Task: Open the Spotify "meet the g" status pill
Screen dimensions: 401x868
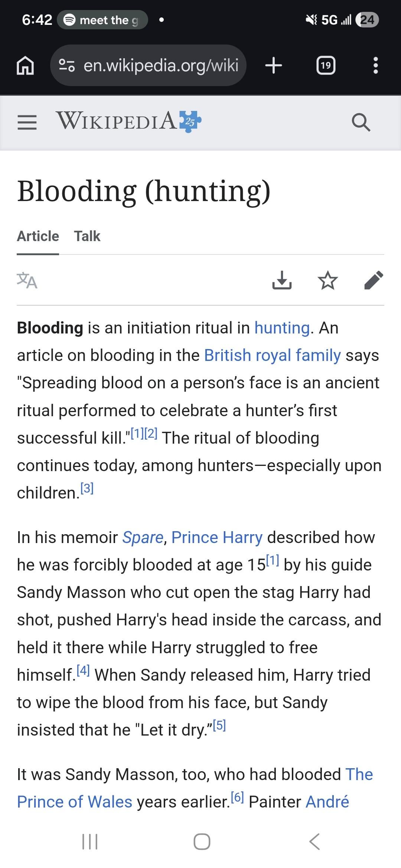Action: [102, 20]
